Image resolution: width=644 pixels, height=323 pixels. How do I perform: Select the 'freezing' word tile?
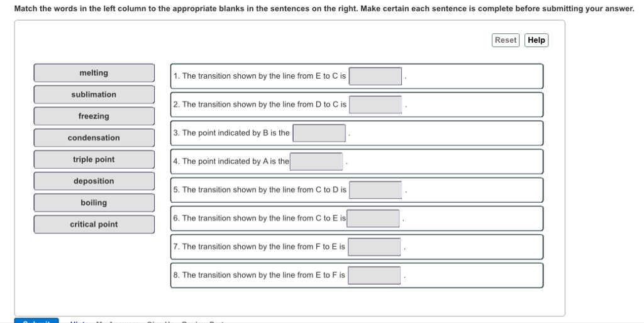[x=94, y=116]
